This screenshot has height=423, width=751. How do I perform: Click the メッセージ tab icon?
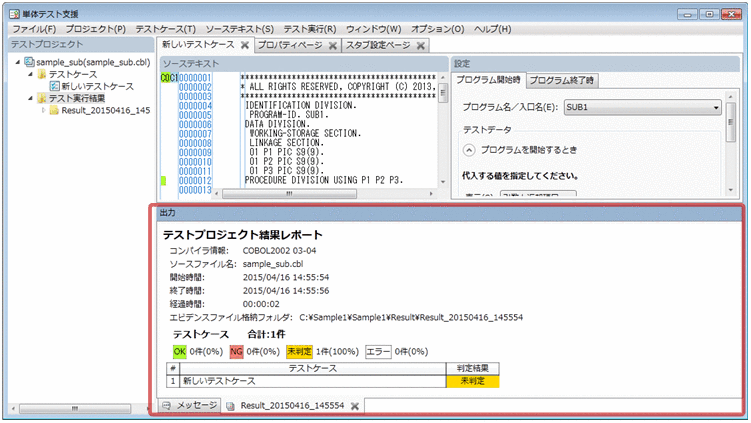point(167,405)
